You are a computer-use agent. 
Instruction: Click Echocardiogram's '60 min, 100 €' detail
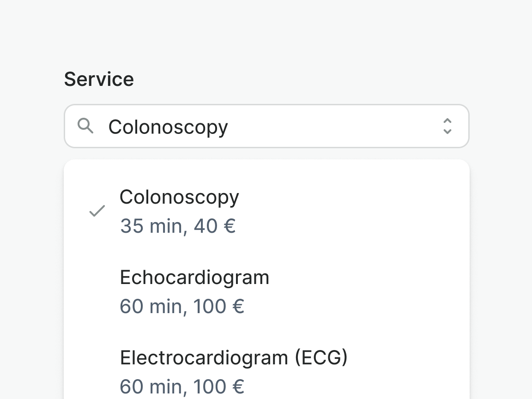pos(182,307)
